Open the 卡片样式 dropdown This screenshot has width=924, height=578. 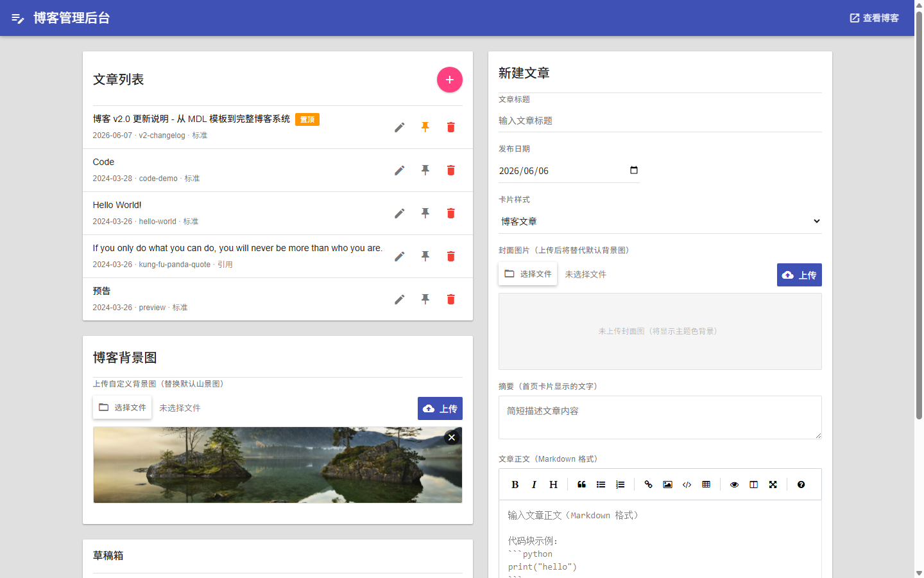[660, 222]
